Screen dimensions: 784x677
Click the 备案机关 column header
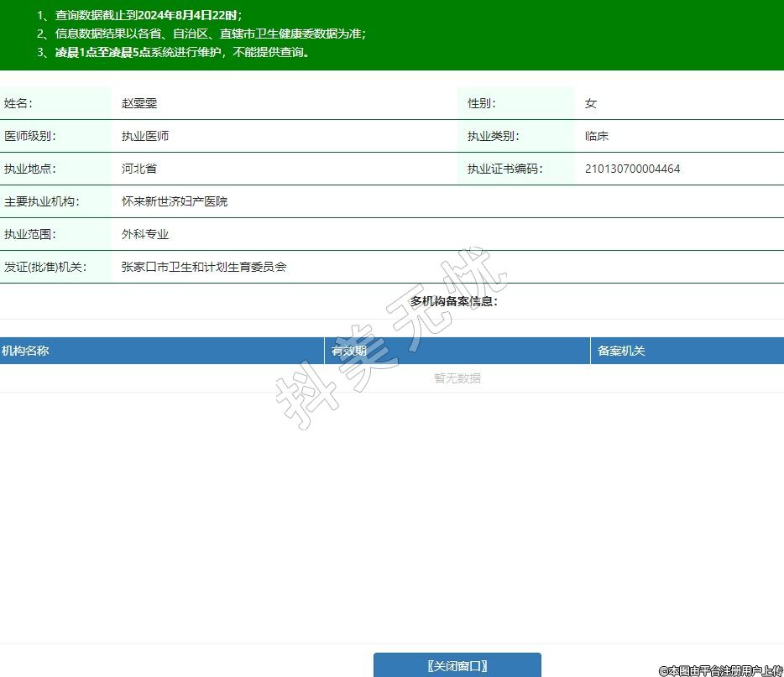621,351
